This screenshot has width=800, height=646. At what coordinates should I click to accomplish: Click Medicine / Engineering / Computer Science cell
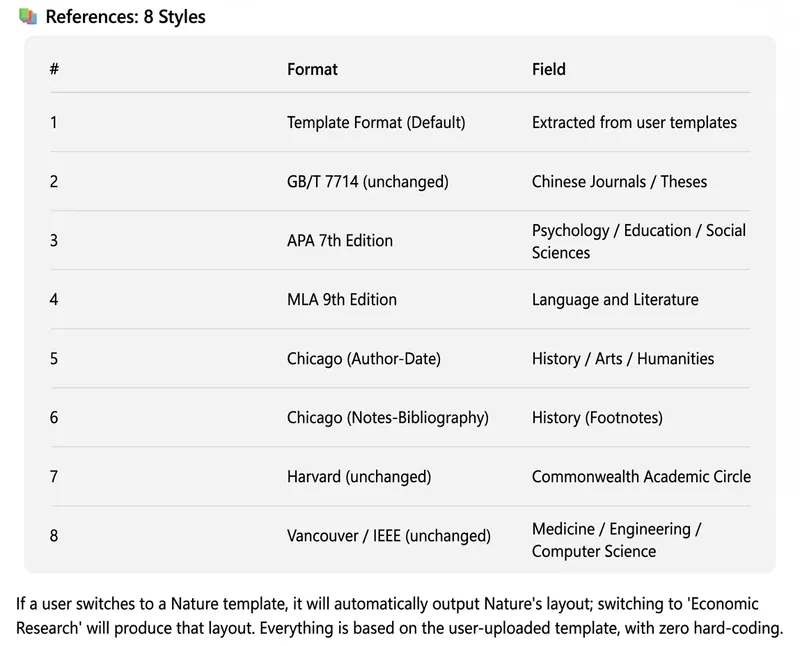tap(616, 540)
